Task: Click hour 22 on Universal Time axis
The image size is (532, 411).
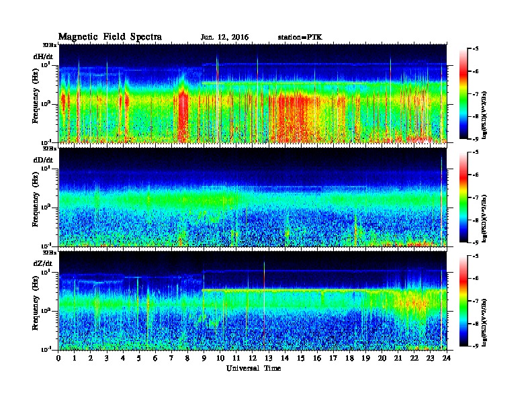Action: pyautogui.click(x=414, y=358)
